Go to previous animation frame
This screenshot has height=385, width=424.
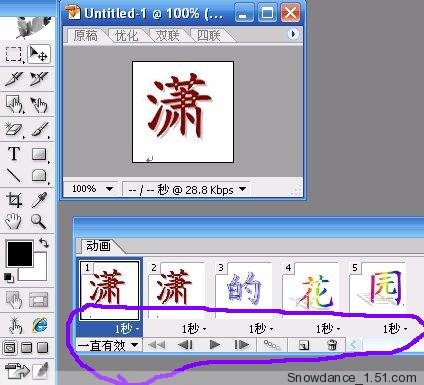click(x=185, y=345)
